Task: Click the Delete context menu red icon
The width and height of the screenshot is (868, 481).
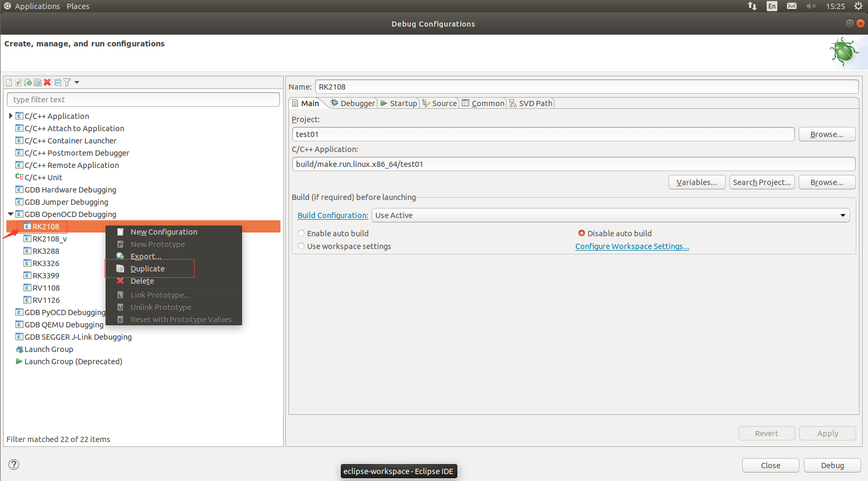Action: click(120, 281)
